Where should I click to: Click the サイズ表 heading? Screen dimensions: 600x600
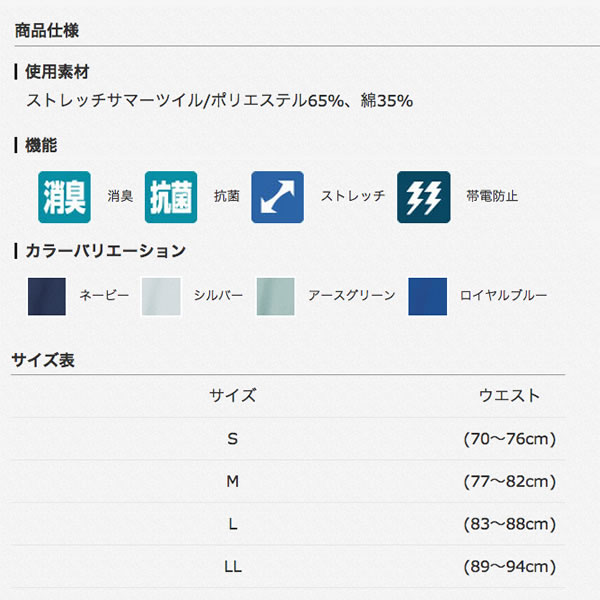[43, 360]
